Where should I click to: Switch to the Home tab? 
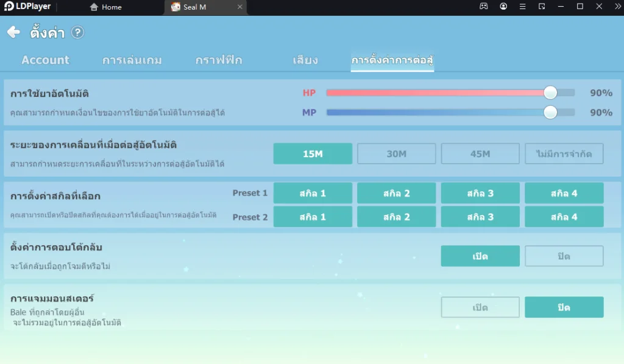click(106, 7)
